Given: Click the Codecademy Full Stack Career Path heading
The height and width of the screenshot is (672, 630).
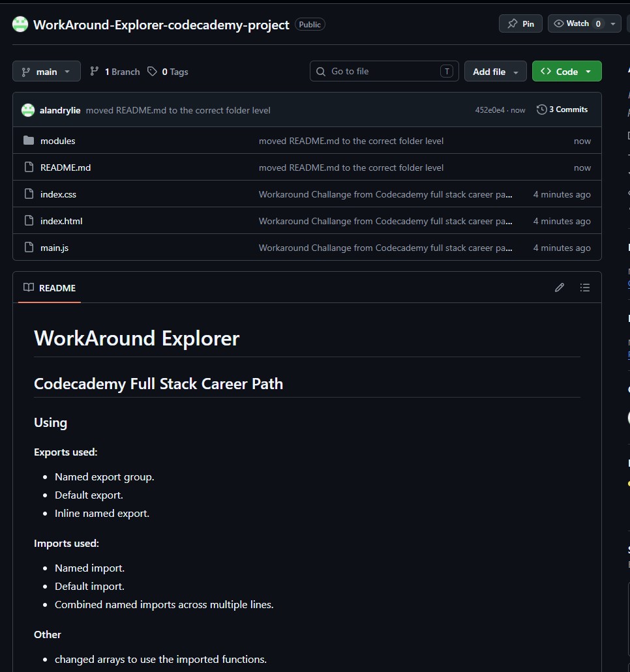Looking at the screenshot, I should click(158, 383).
